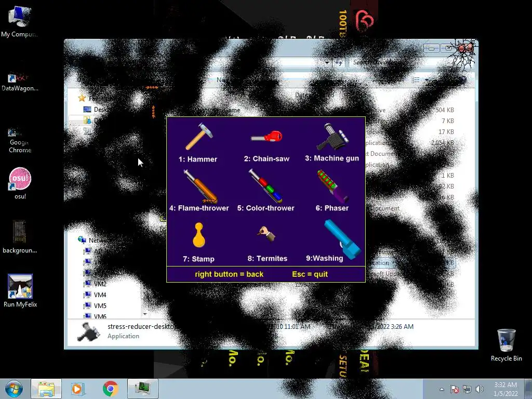Image resolution: width=532 pixels, height=399 pixels.
Task: Click the monitor application in the taskbar
Action: (143, 389)
